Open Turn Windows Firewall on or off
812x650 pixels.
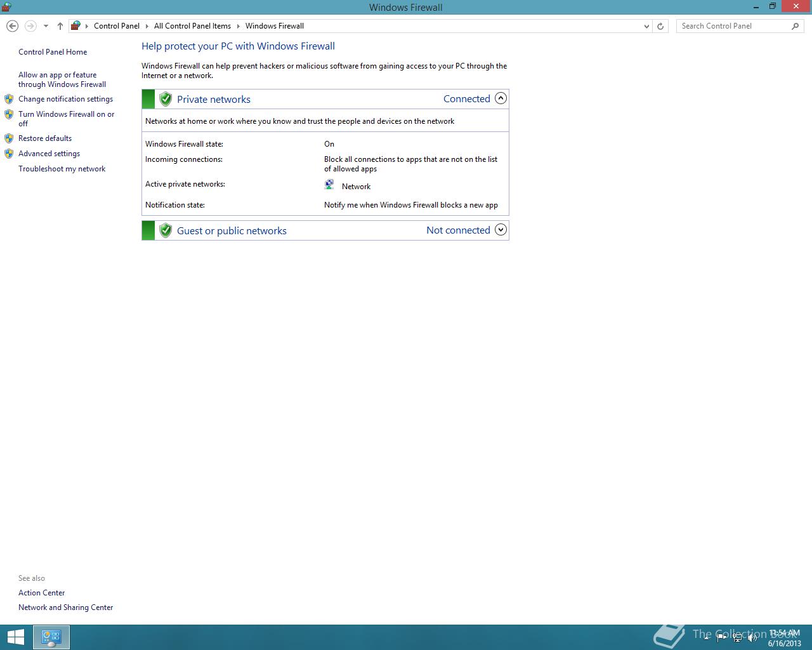tap(67, 119)
